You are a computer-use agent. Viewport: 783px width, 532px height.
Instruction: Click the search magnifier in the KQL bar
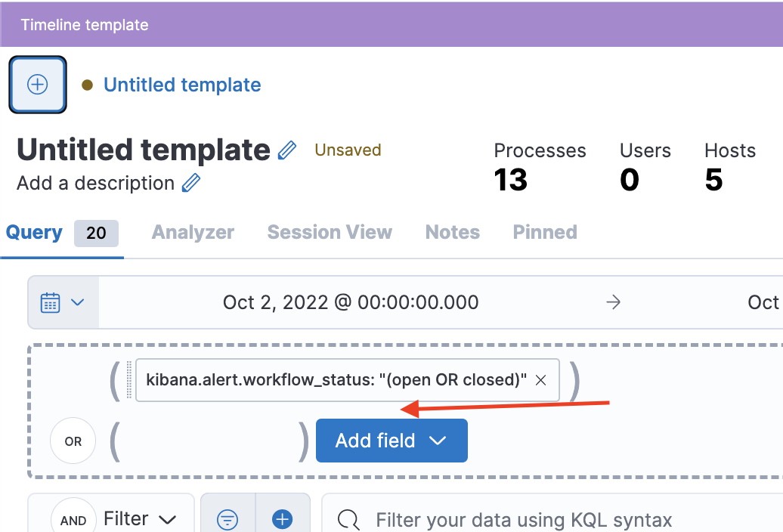[347, 519]
